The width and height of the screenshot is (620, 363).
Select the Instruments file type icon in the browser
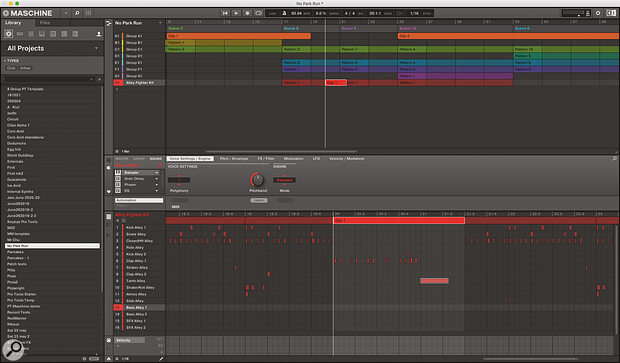coord(42,34)
